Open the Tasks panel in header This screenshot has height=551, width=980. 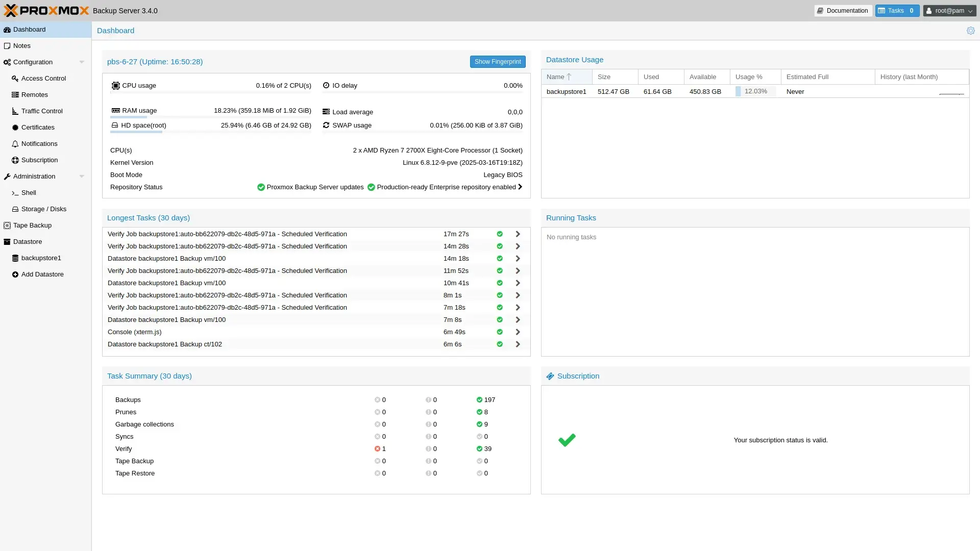[897, 10]
